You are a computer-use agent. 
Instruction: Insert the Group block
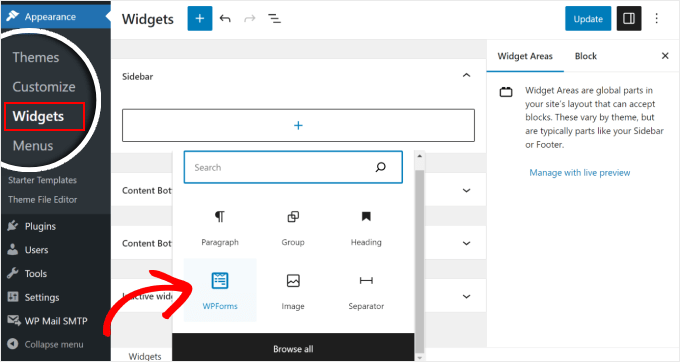click(x=293, y=227)
